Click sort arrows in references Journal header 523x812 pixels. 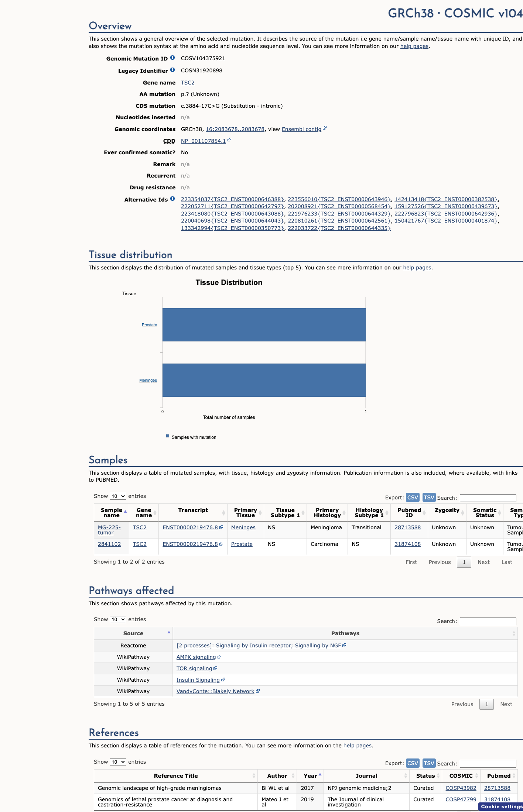tap(406, 776)
